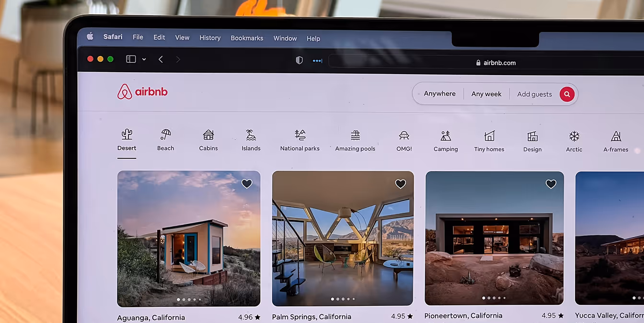Open the Safari app menu
The image size is (644, 323).
point(113,37)
